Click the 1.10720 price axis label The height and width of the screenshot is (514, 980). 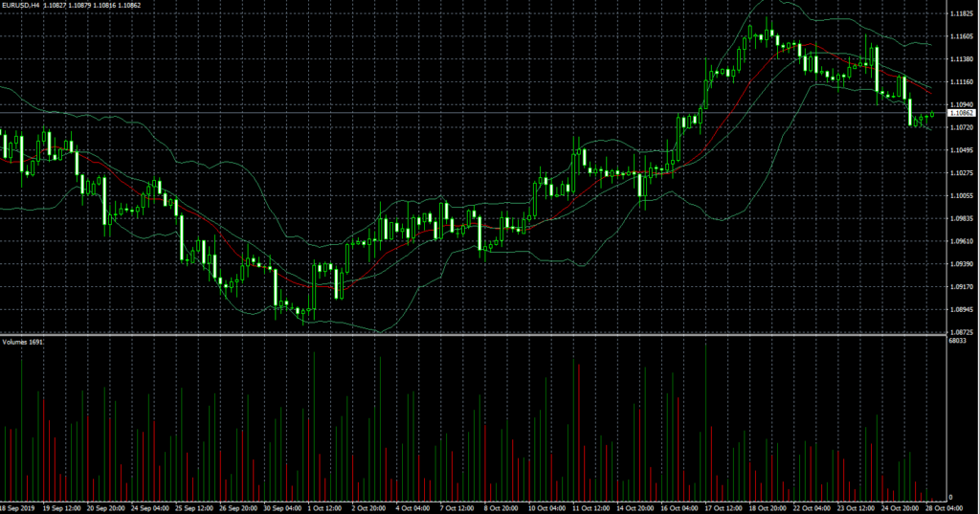961,127
